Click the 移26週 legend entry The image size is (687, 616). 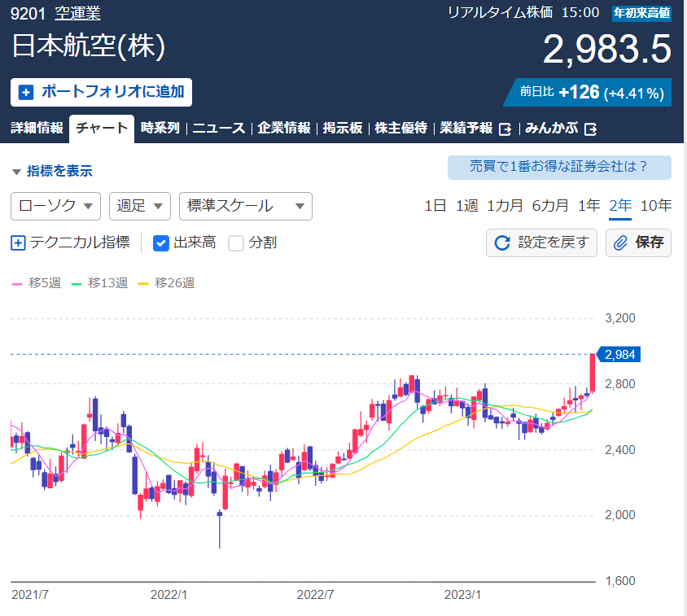166,283
